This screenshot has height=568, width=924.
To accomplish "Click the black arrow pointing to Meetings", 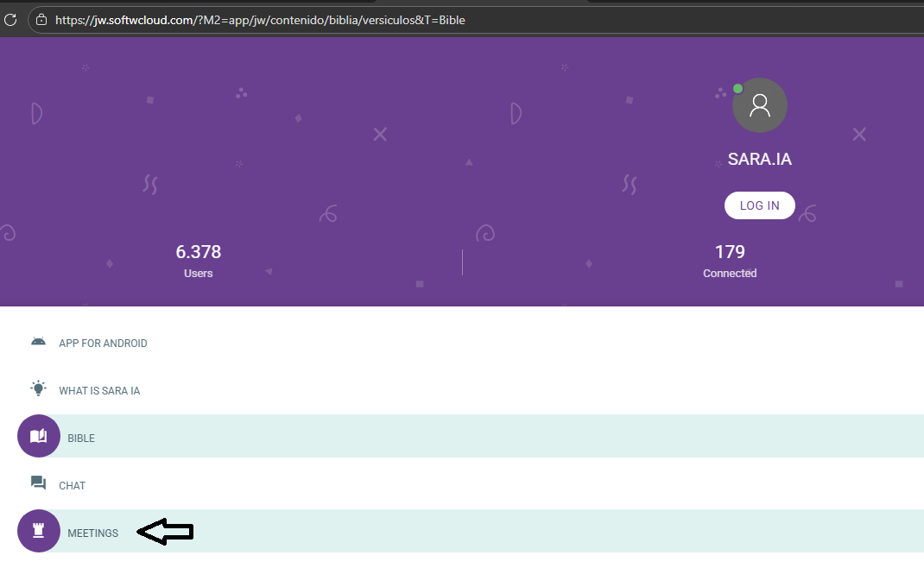I will pos(166,533).
